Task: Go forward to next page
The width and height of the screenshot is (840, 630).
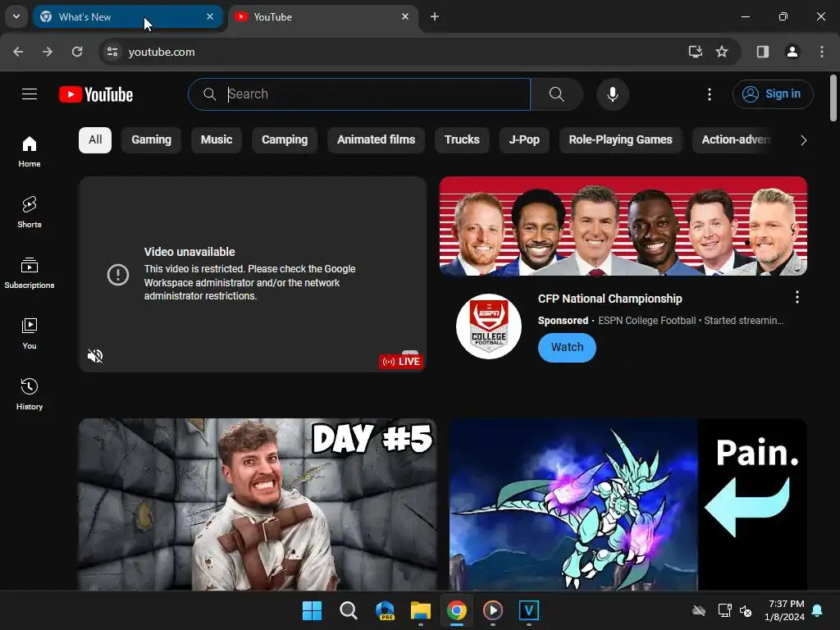Action: (x=48, y=52)
